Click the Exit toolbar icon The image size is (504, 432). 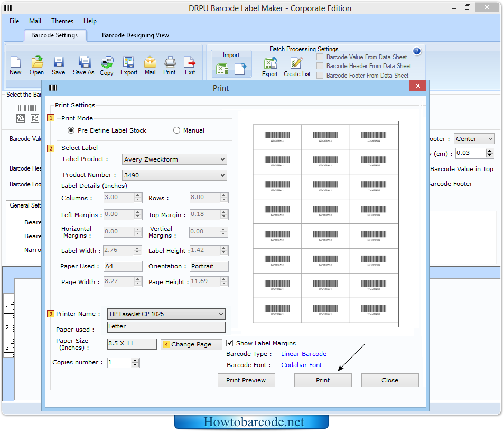[190, 62]
